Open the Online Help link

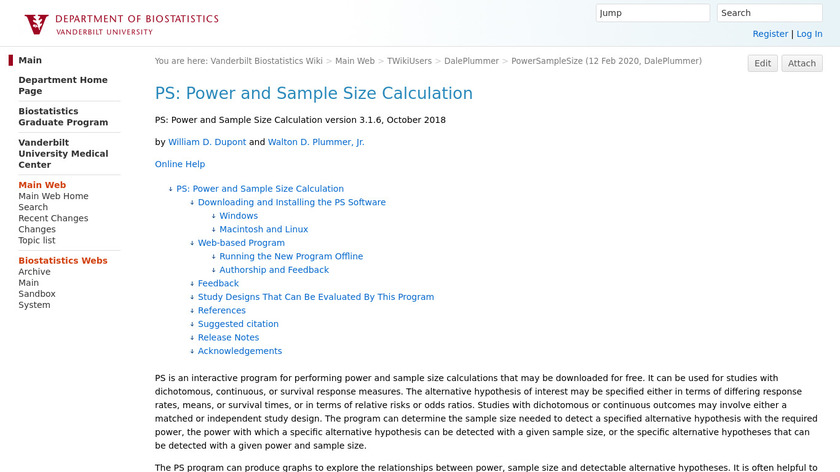[x=180, y=164]
